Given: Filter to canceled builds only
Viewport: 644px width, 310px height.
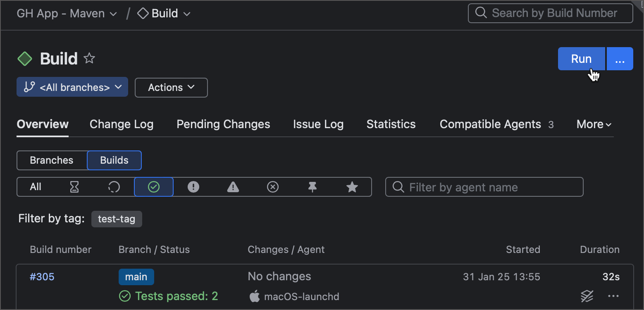Looking at the screenshot, I should [272, 187].
